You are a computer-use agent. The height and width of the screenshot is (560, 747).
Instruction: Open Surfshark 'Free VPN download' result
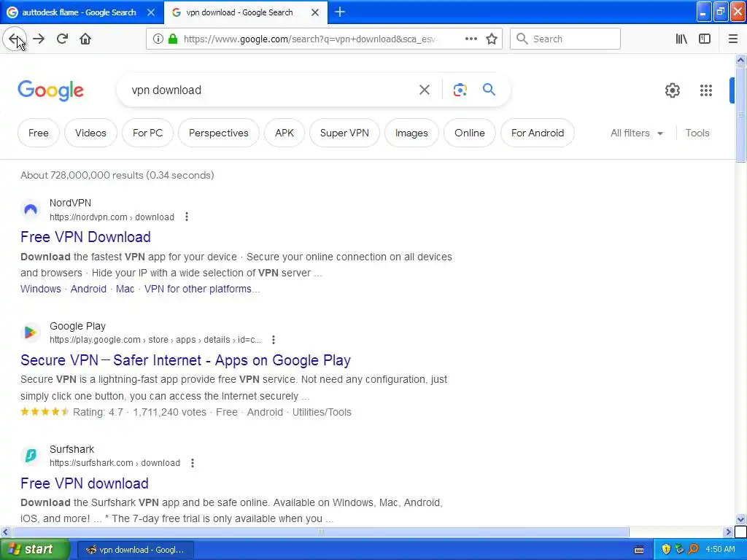point(85,483)
